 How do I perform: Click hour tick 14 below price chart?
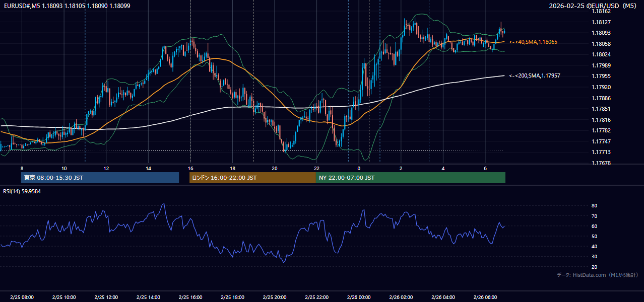point(148,168)
